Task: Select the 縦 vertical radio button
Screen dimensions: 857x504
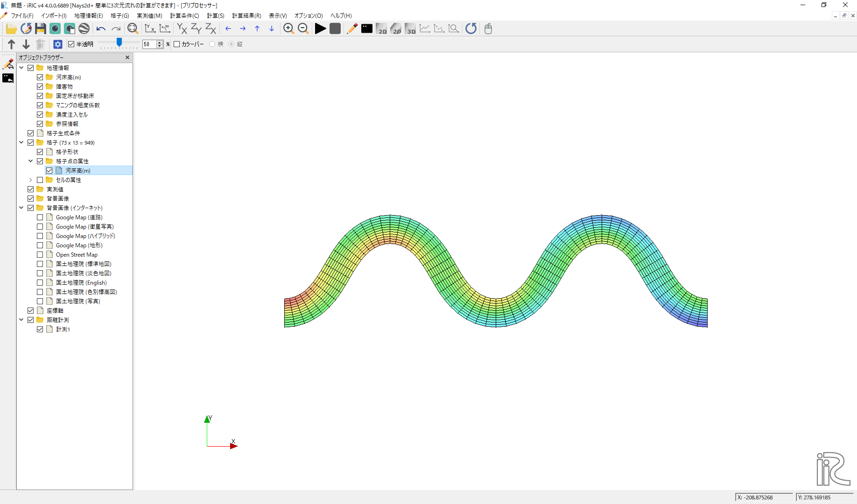Action: [232, 44]
